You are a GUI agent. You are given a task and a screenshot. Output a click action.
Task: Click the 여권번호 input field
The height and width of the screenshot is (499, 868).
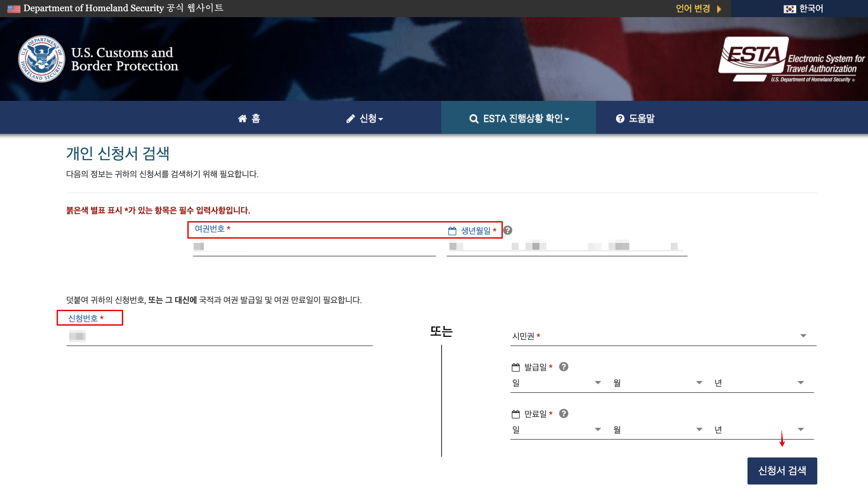pyautogui.click(x=314, y=247)
